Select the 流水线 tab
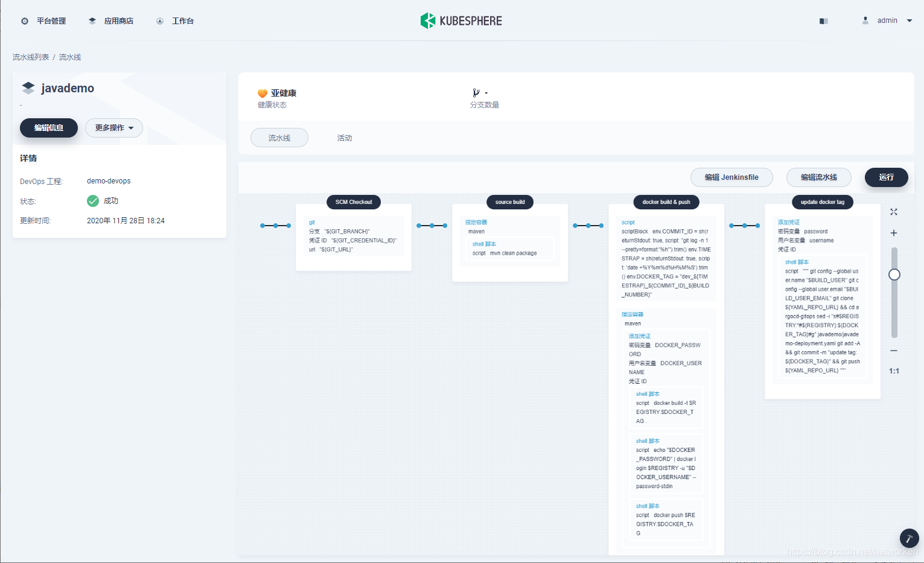Screen dimensions: 924x563 279,138
